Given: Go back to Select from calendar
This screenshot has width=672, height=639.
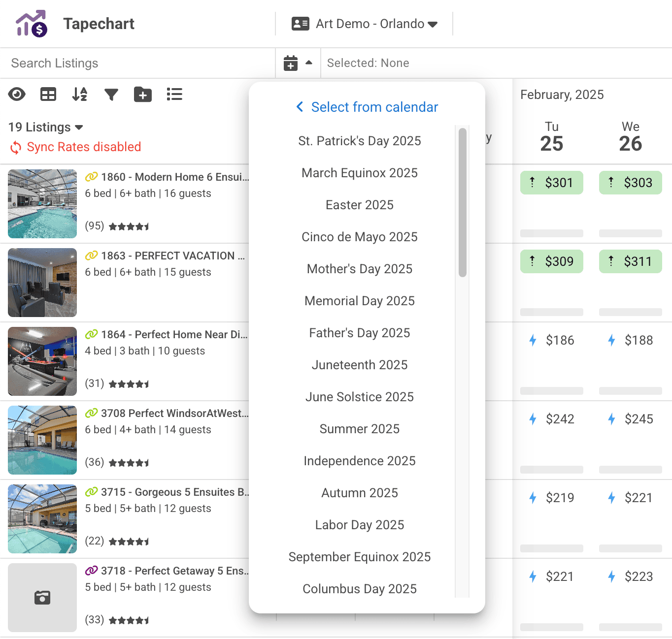Looking at the screenshot, I should pyautogui.click(x=367, y=107).
